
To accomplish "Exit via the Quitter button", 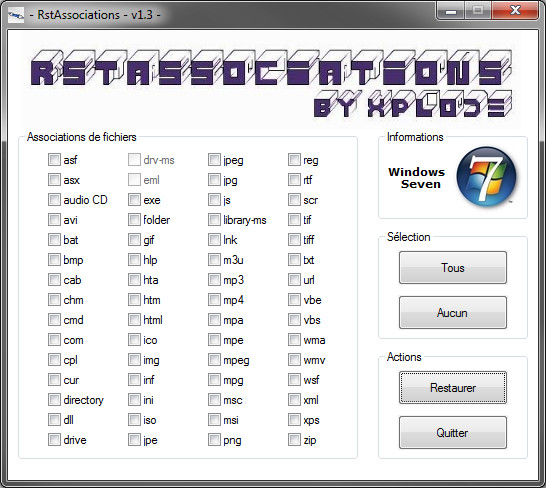I will (453, 432).
